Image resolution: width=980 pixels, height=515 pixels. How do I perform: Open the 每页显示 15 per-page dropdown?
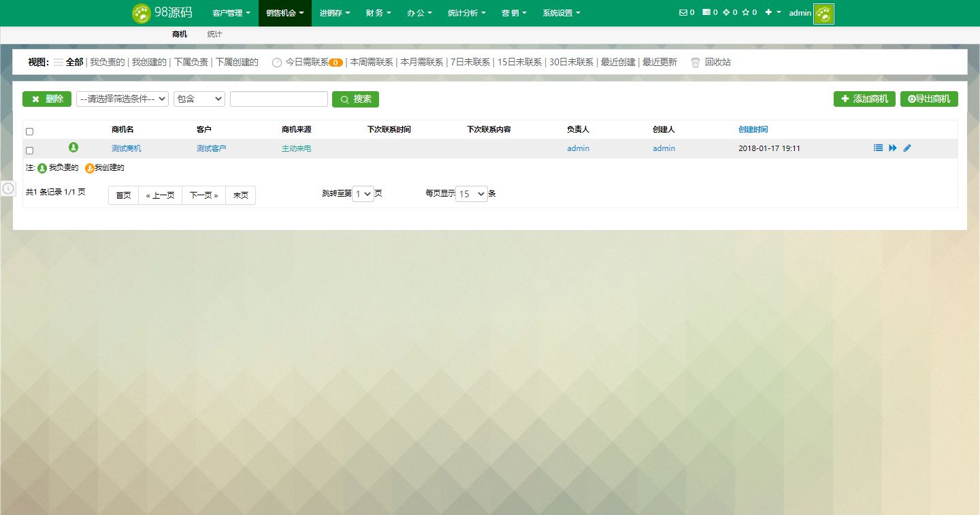[x=472, y=194]
